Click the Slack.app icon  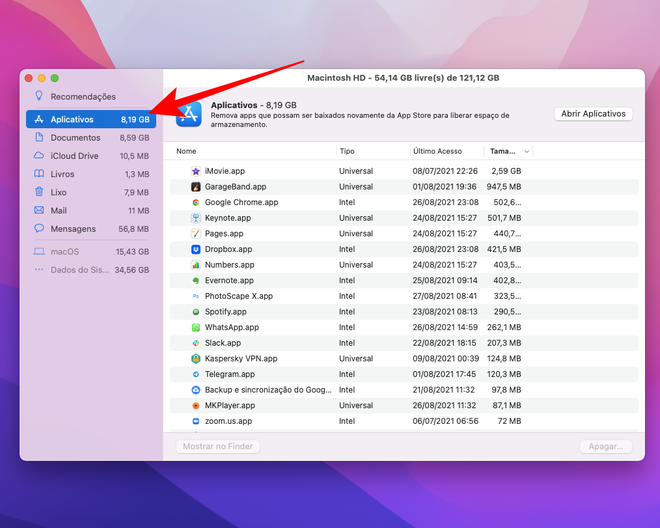coord(196,343)
